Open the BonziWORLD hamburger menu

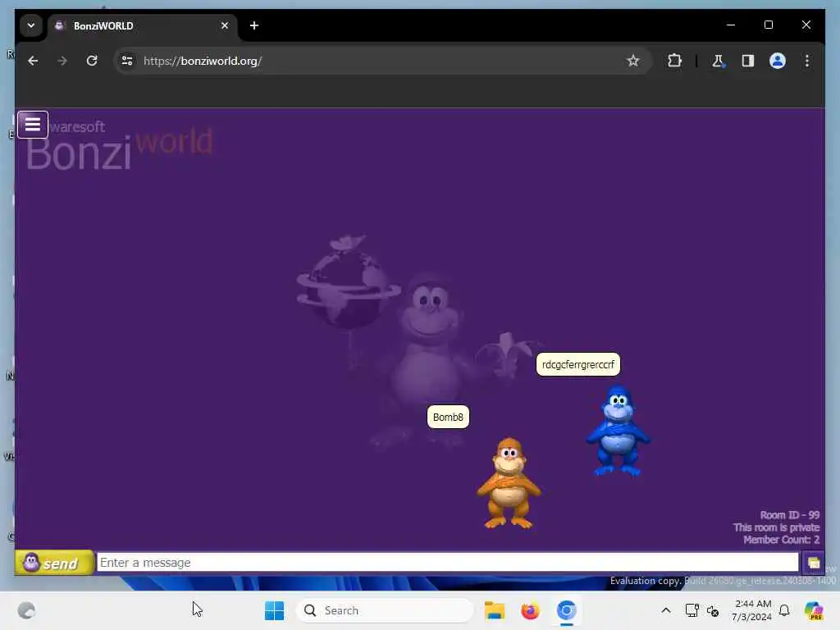click(x=33, y=125)
